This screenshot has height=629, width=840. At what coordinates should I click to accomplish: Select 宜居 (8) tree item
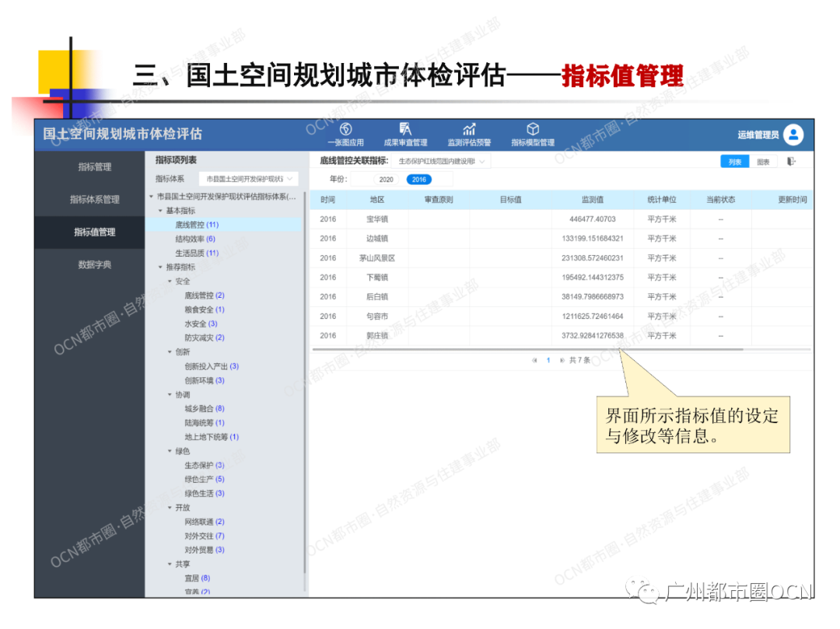point(197,578)
